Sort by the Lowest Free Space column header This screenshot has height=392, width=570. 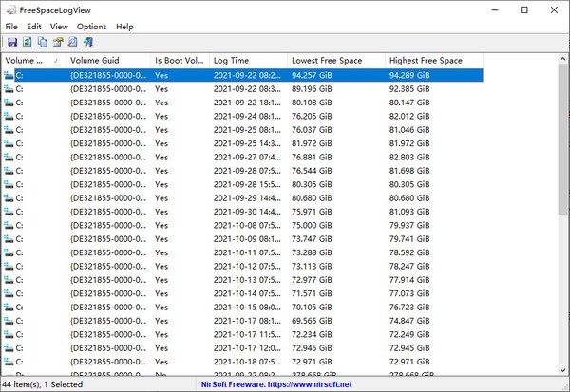336,61
